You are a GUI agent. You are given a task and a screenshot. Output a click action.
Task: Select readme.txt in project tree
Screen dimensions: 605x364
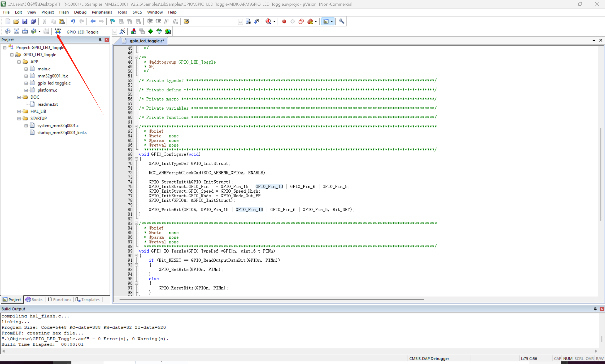coord(48,104)
